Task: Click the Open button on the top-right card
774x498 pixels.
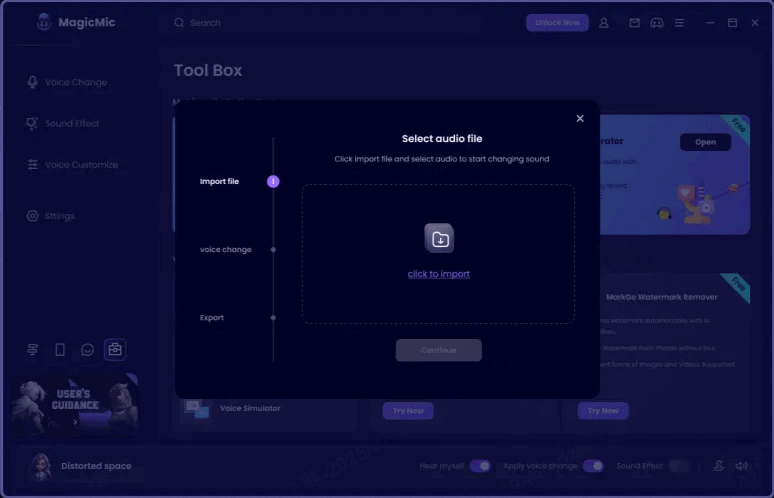Action: 705,142
